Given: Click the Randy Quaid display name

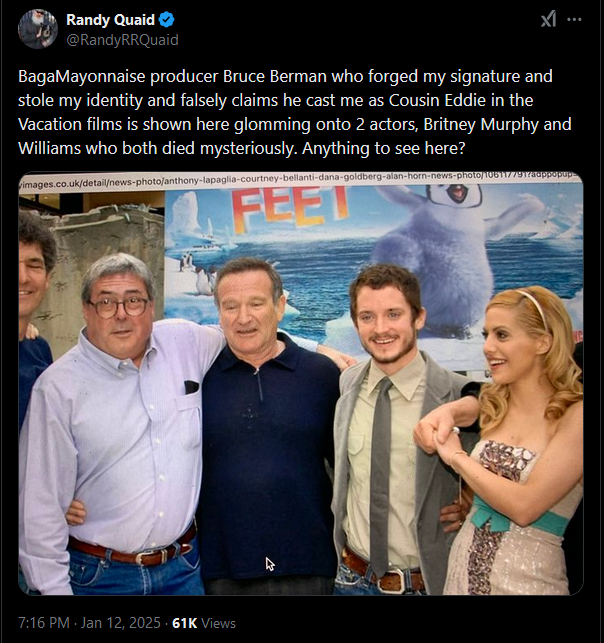Looking at the screenshot, I should pos(110,20).
